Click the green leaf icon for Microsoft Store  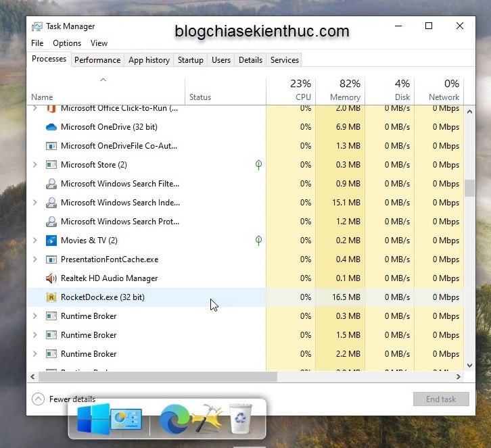click(x=258, y=165)
